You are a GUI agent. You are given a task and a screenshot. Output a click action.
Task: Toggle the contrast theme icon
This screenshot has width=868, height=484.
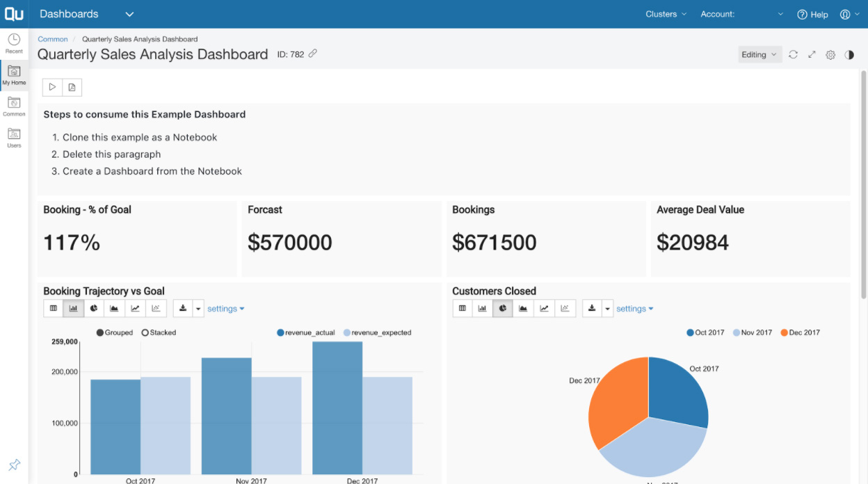tap(849, 54)
